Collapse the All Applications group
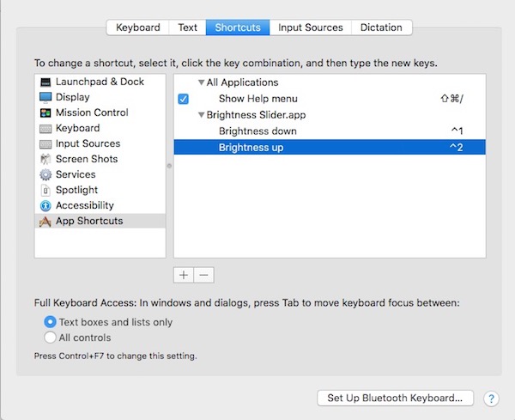This screenshot has height=420, width=515. [201, 82]
